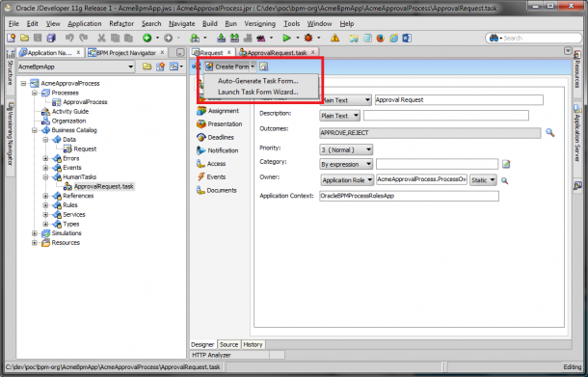Click the magnifier icon next to Outcomes
Screen dimensions: 588x377
[549, 132]
